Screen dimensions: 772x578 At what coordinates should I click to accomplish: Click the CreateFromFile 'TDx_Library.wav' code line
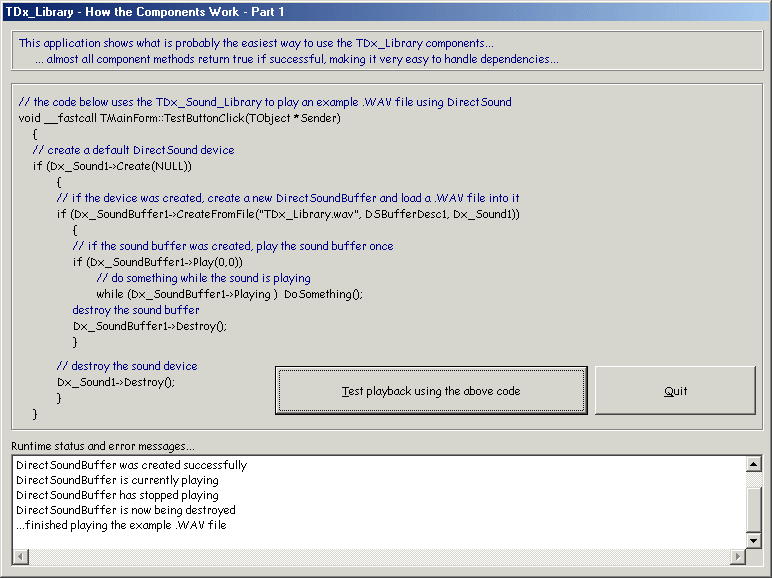tap(288, 214)
